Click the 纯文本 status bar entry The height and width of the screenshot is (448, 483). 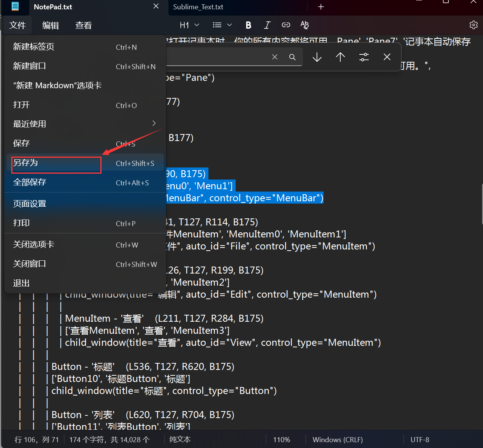(x=180, y=440)
